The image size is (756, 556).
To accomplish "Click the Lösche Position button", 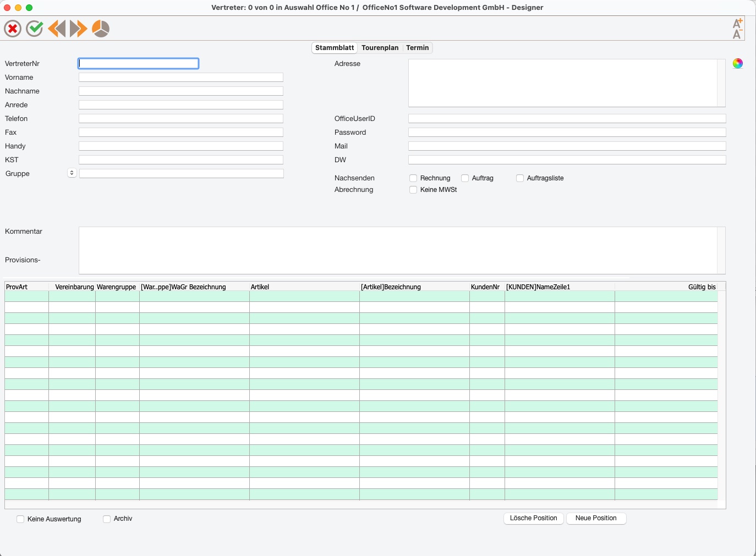I will [534, 518].
